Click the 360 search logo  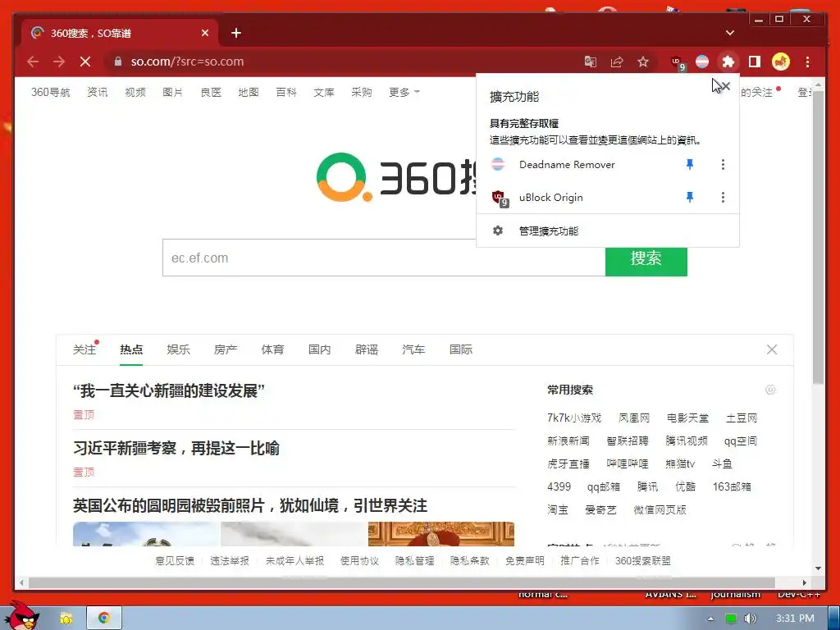click(x=396, y=177)
